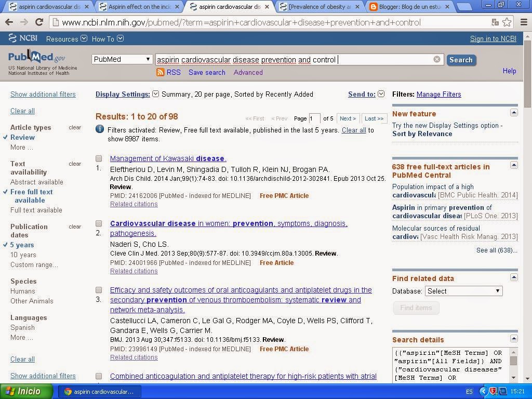Viewport: 532px width, 399px height.
Task: Toggle the Free full text available filter
Action: [x=31, y=196]
